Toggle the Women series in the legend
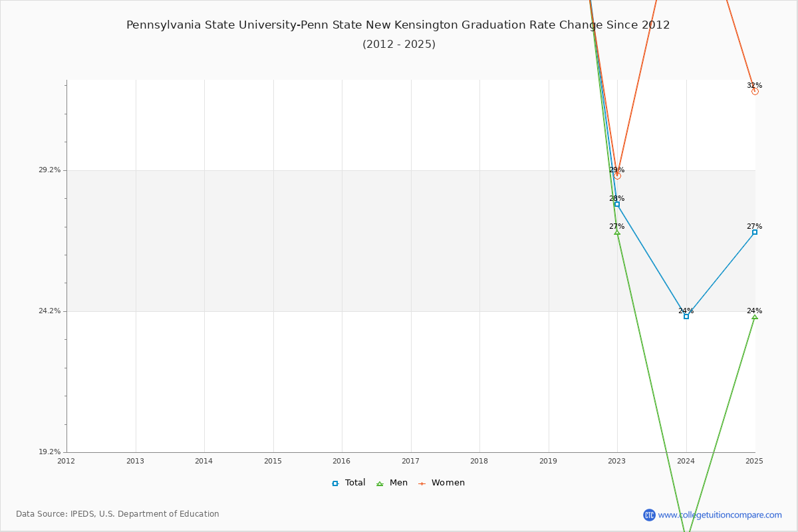The width and height of the screenshot is (798, 532). click(441, 483)
